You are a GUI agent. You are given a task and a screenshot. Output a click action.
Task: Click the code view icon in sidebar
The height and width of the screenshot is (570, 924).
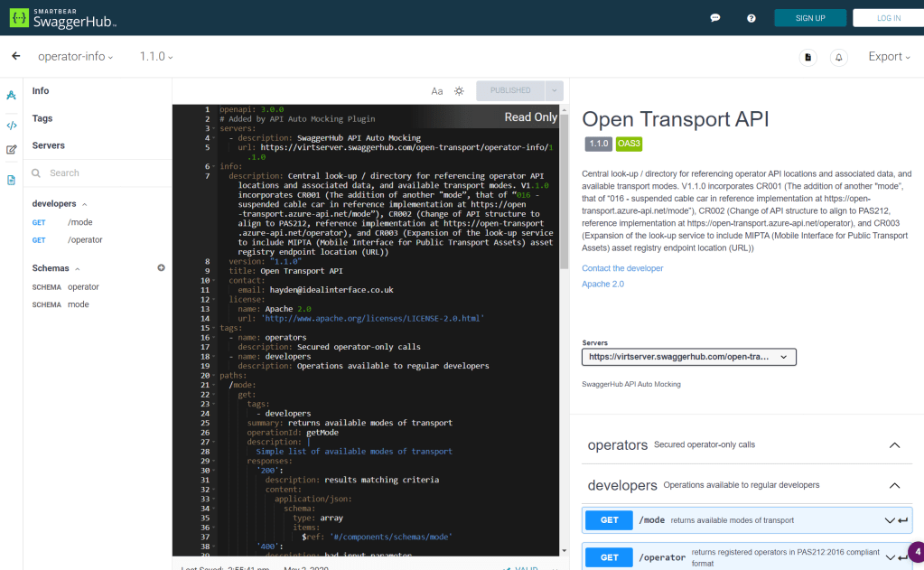point(12,126)
